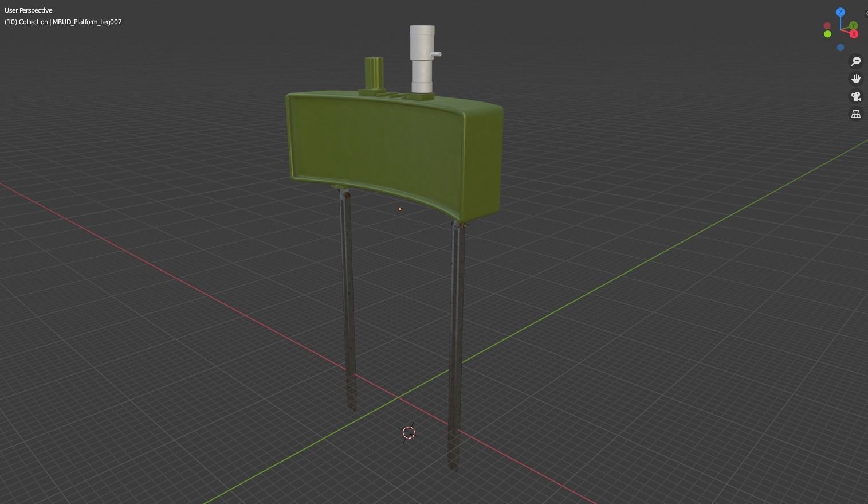Expand the sidebar with the top-right edge arrow
The image size is (868, 504).
pyautogui.click(x=866, y=14)
